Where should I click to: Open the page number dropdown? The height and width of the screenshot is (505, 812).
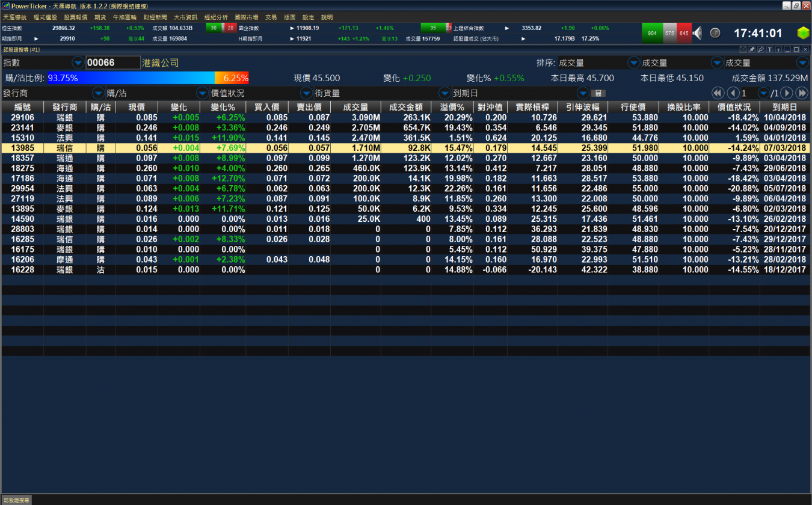(764, 93)
